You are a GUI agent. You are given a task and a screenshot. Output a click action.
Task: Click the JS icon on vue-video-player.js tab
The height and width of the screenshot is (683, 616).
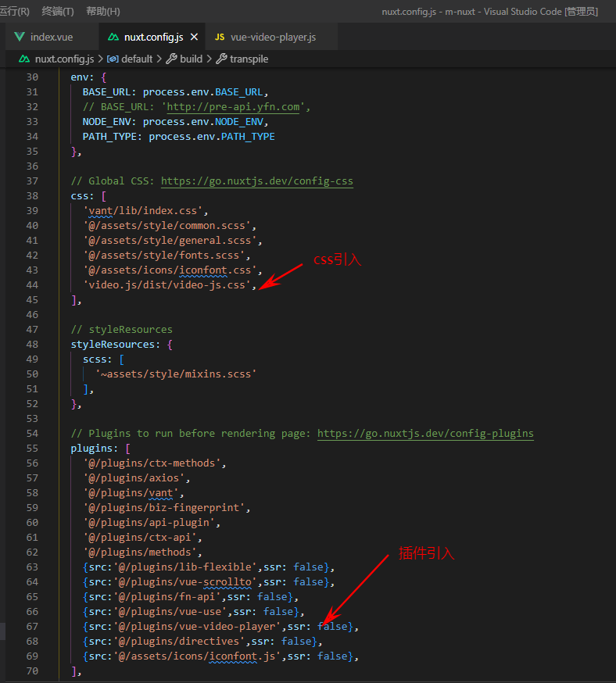click(x=220, y=37)
